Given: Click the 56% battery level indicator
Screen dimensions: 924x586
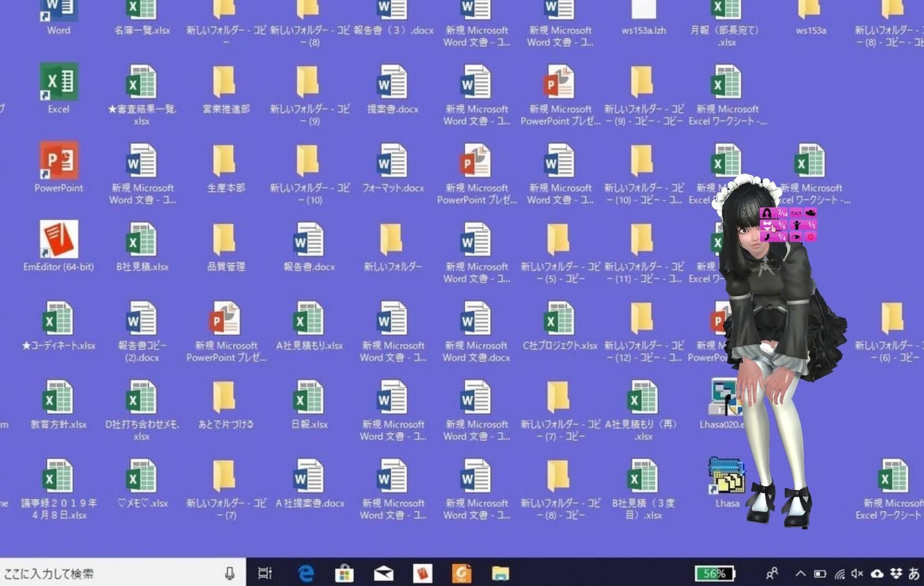Looking at the screenshot, I should point(715,574).
